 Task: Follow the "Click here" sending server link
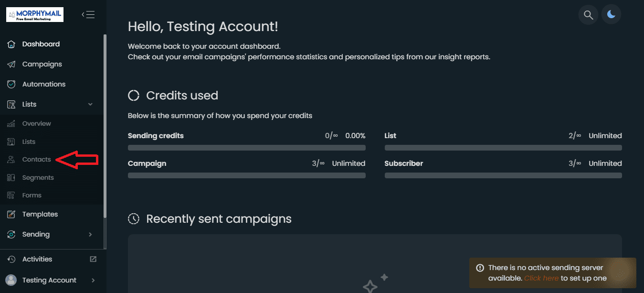(x=541, y=278)
